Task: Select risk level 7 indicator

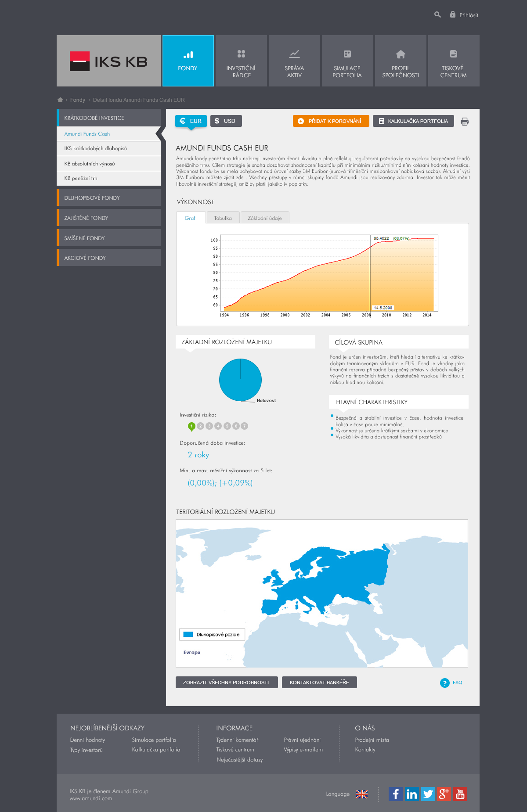Action: [245, 426]
